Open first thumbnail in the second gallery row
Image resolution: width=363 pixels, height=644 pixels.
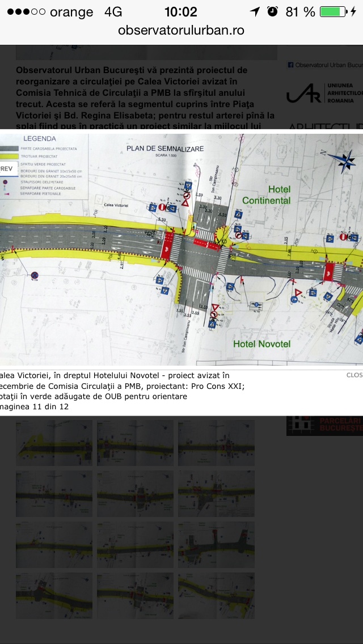pos(54,494)
